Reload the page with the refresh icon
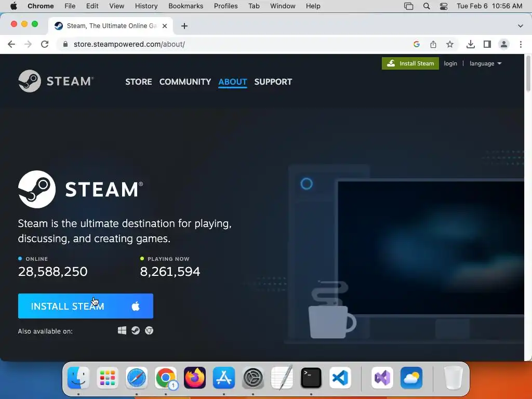Screen dimensions: 532x399 45,44
